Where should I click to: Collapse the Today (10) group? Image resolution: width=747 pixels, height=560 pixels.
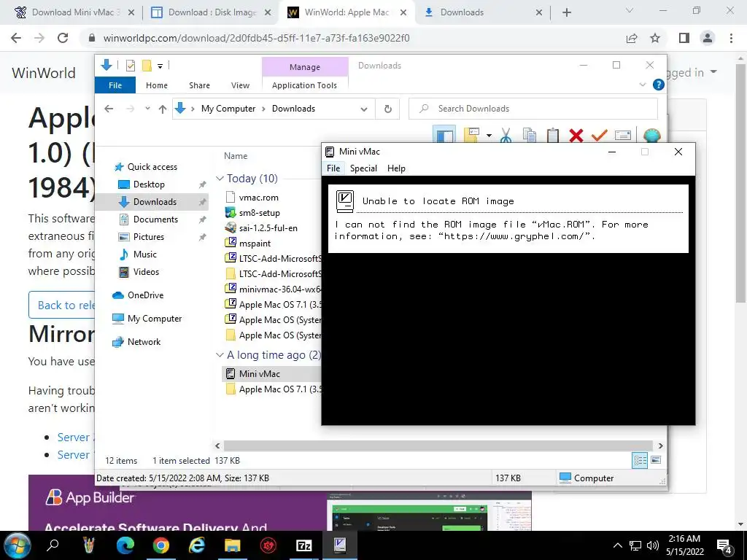click(220, 179)
